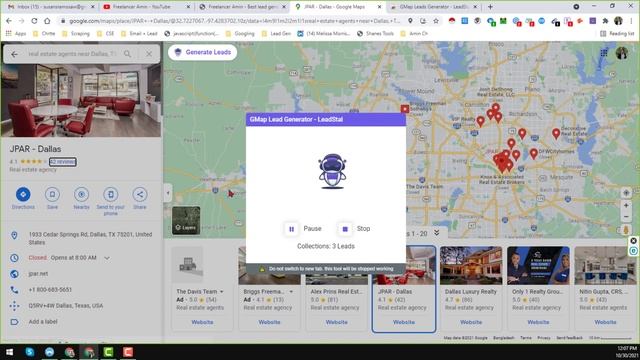This screenshot has height=360, width=640.
Task: Open Website for Alex Prins Real Estate
Action: pos(337,322)
